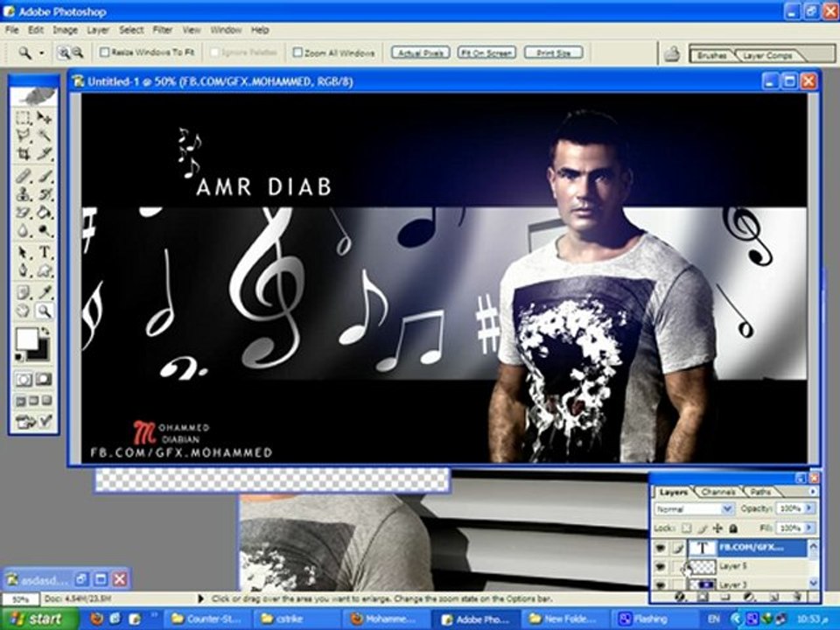Select the Move tool
The height and width of the screenshot is (630, 840).
pos(45,117)
